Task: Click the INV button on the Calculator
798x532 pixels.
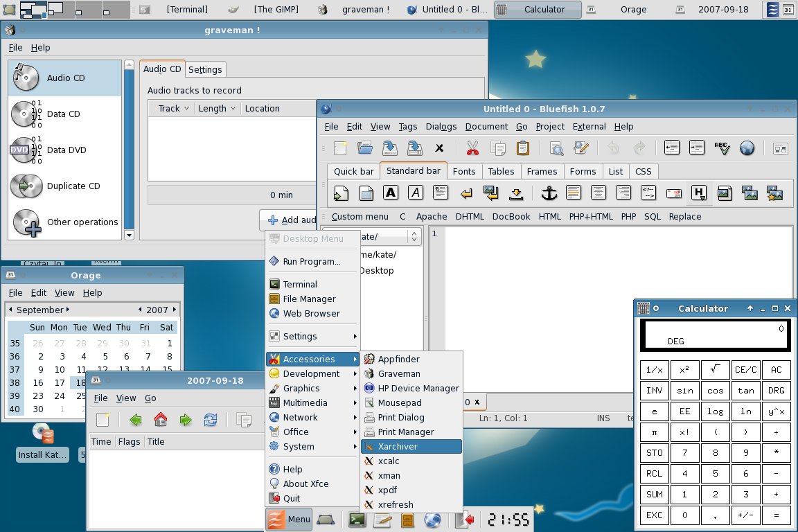Action: pyautogui.click(x=654, y=391)
